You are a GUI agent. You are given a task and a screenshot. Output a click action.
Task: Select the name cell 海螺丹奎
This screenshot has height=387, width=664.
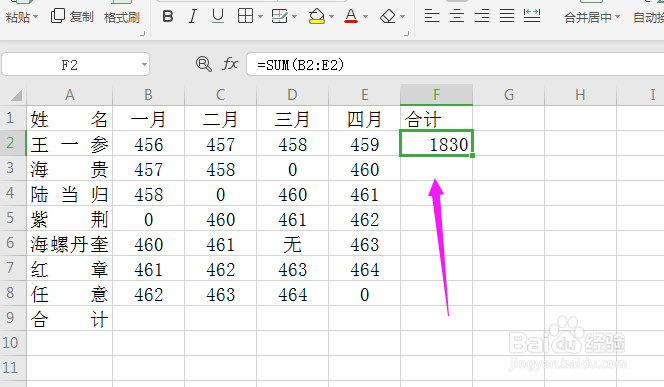point(70,243)
